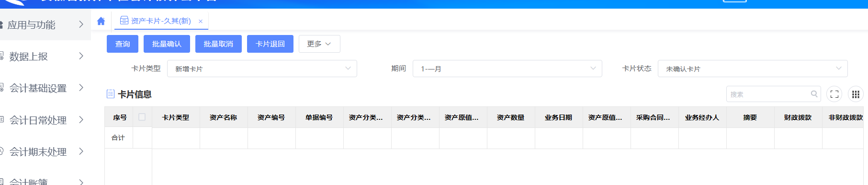This screenshot has height=185, width=868.
Task: Close the 资产卡片-久其(新) tab
Action: coord(201,21)
